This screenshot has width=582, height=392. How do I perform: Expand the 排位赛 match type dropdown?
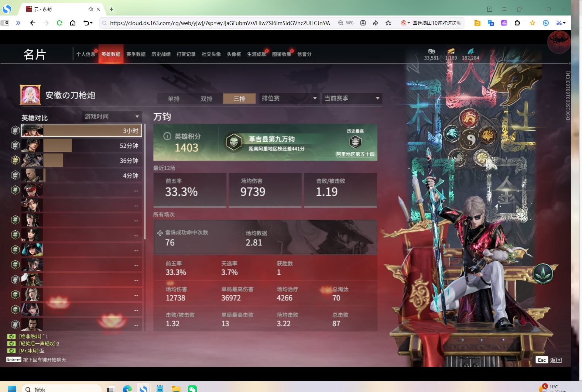pyautogui.click(x=289, y=98)
